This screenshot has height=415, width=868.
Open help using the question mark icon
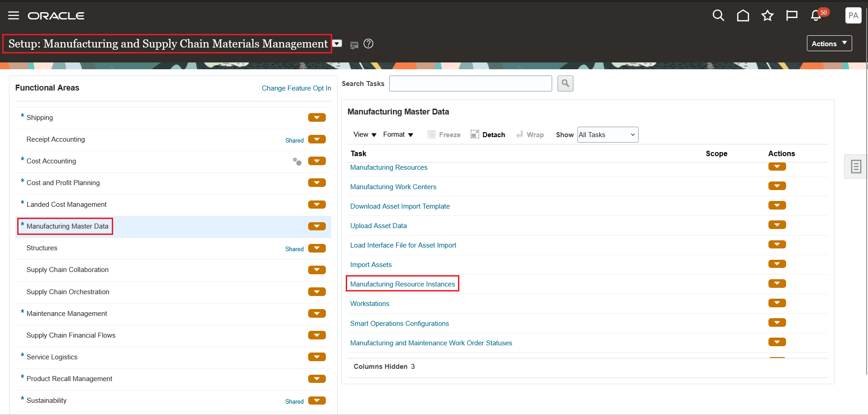point(368,43)
